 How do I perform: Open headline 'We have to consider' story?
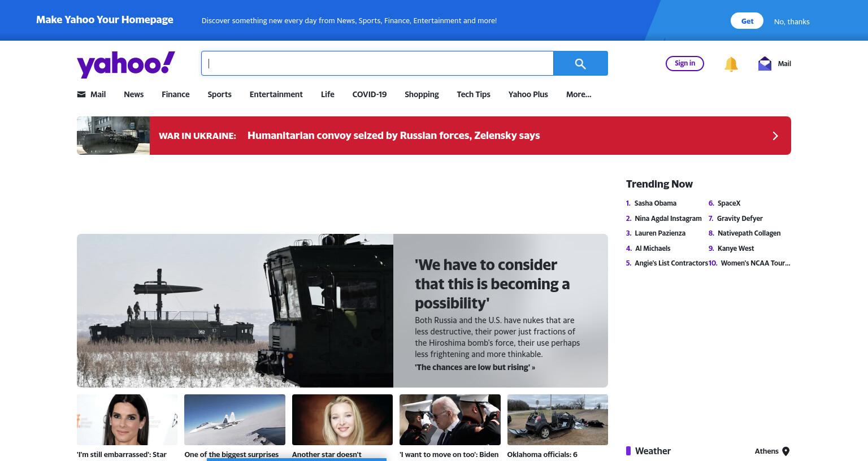492,284
